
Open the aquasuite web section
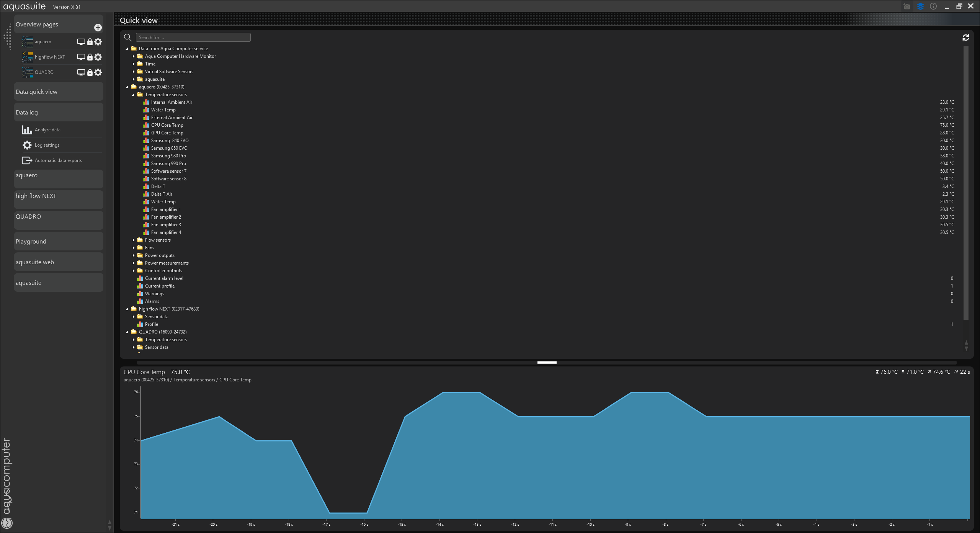tap(59, 262)
